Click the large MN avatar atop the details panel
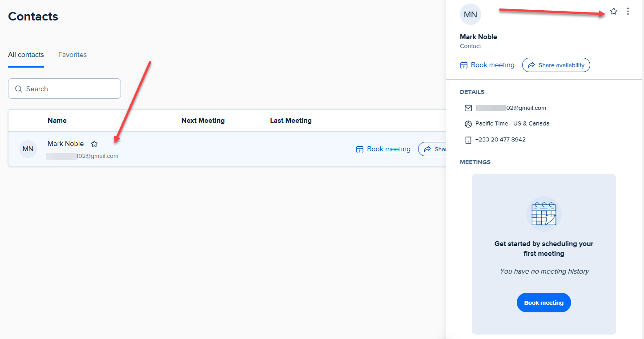The image size is (644, 339). tap(470, 15)
